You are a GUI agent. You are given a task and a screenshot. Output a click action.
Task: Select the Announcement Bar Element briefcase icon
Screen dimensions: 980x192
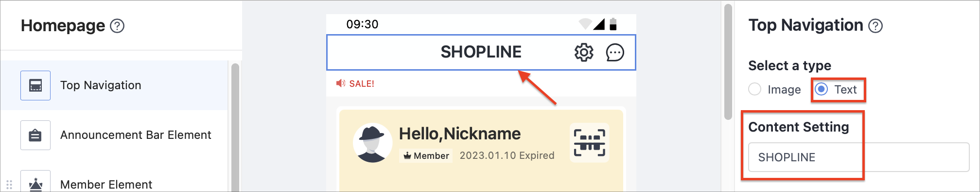35,135
